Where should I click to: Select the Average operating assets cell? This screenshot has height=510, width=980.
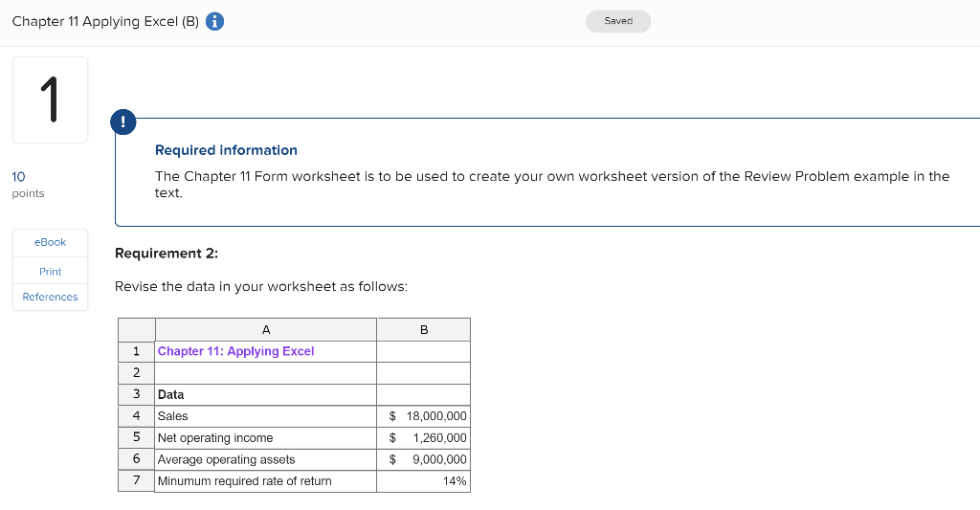coord(266,459)
